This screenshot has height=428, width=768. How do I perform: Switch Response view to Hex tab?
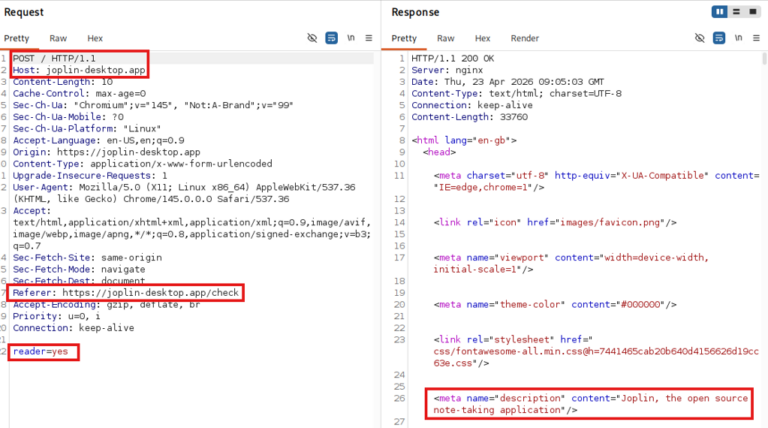[x=482, y=38]
